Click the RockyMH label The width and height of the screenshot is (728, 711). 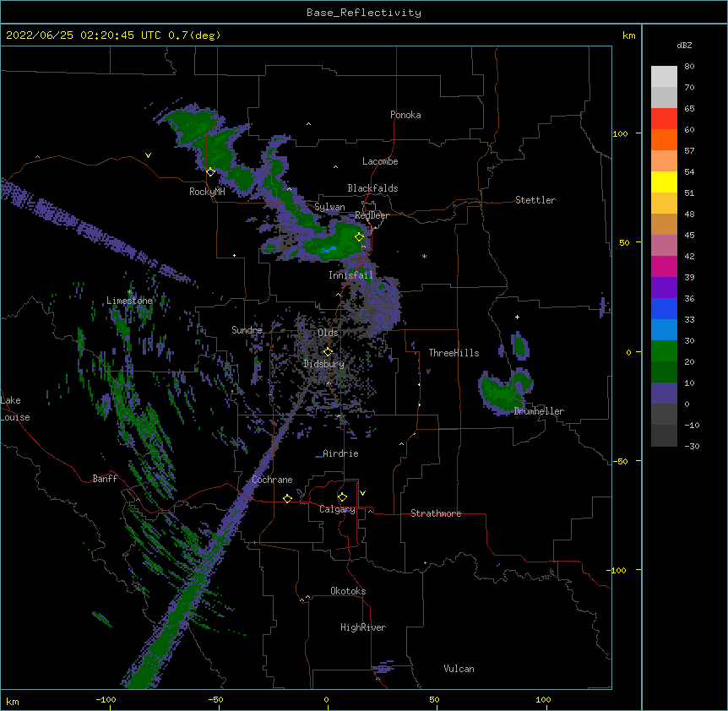pyautogui.click(x=207, y=192)
